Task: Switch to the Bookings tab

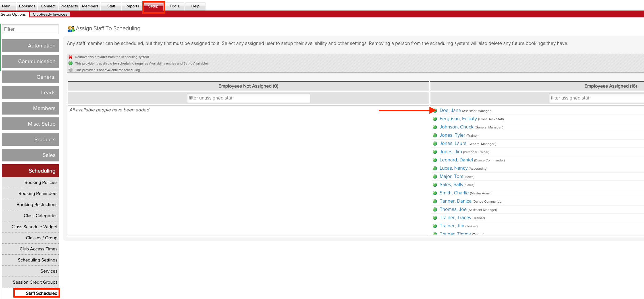Action: (x=27, y=6)
